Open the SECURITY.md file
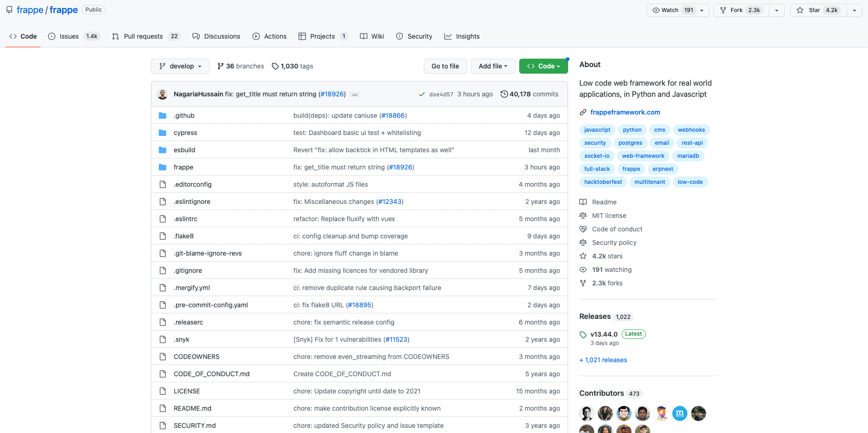The height and width of the screenshot is (433, 868). pos(195,426)
